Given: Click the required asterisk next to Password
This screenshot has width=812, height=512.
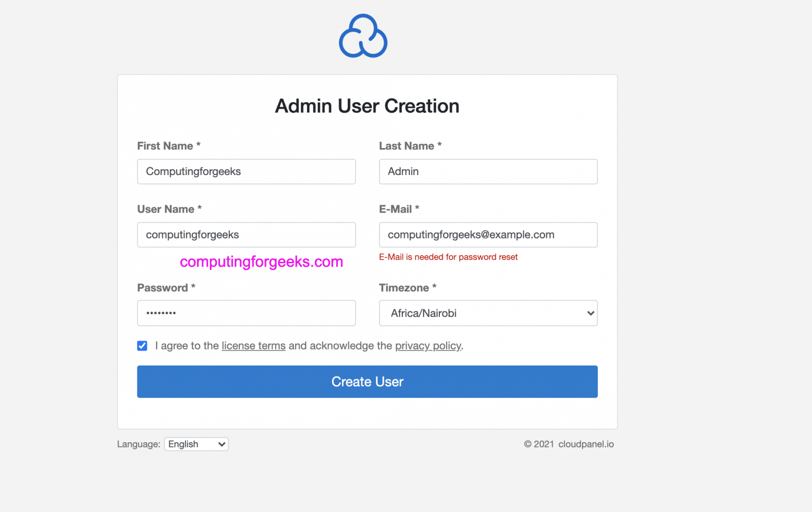Looking at the screenshot, I should point(193,287).
